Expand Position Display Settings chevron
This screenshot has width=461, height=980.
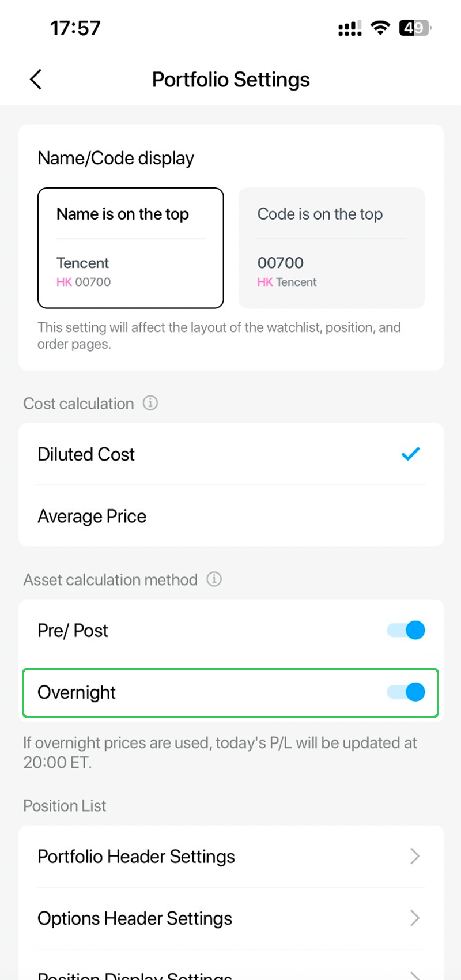414,974
